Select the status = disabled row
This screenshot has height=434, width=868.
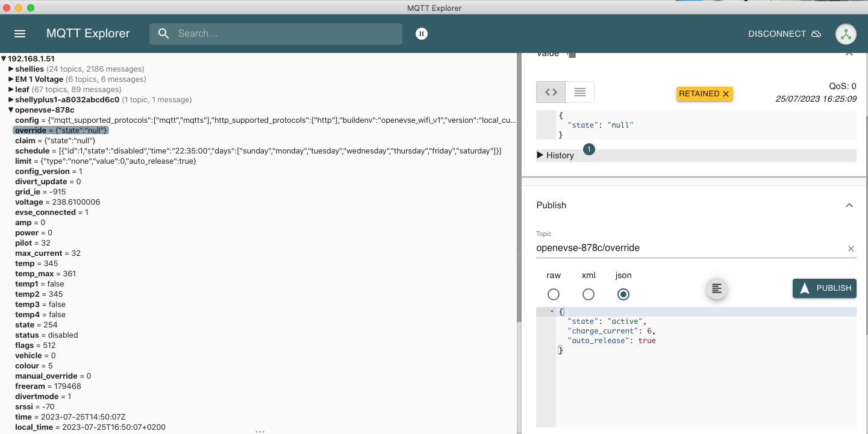pos(46,335)
